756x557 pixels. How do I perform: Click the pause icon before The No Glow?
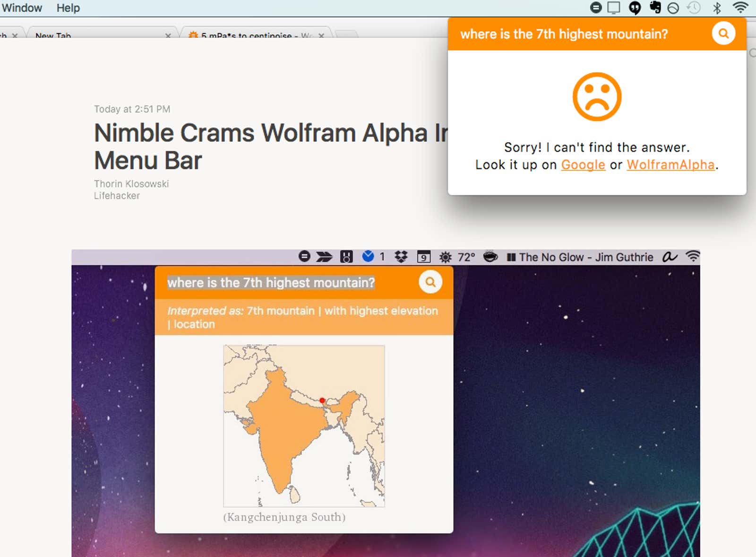pos(511,257)
